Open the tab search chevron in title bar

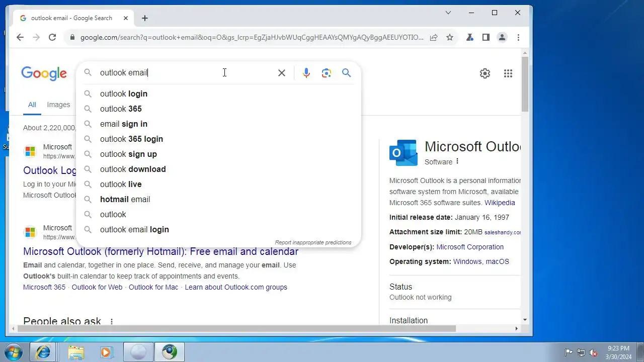click(x=448, y=13)
